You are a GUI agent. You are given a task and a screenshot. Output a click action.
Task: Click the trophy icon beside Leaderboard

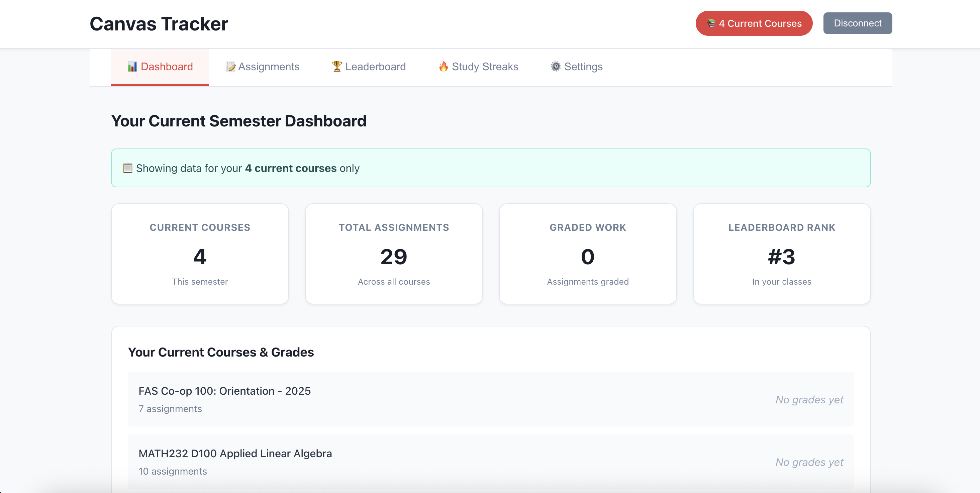pyautogui.click(x=337, y=66)
